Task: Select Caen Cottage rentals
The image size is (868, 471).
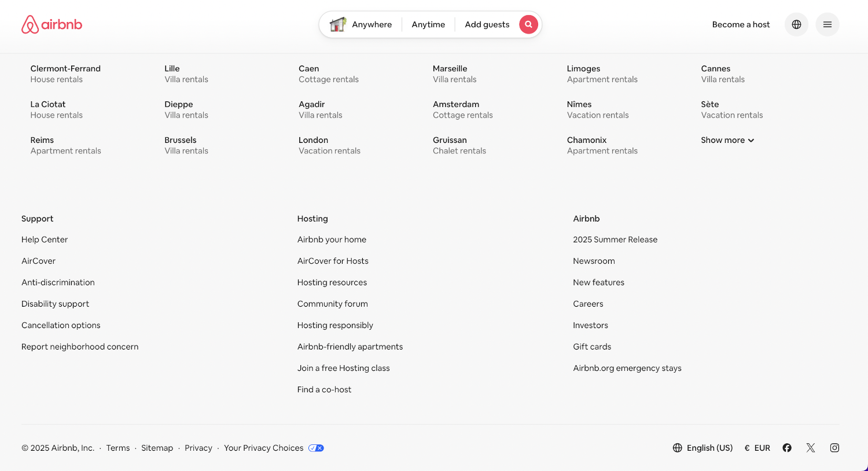Action: click(x=329, y=73)
